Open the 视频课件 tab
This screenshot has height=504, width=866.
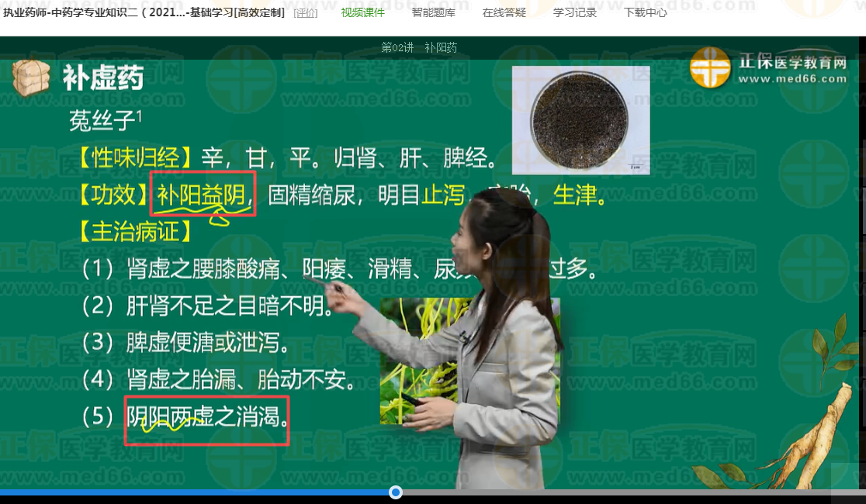[362, 13]
